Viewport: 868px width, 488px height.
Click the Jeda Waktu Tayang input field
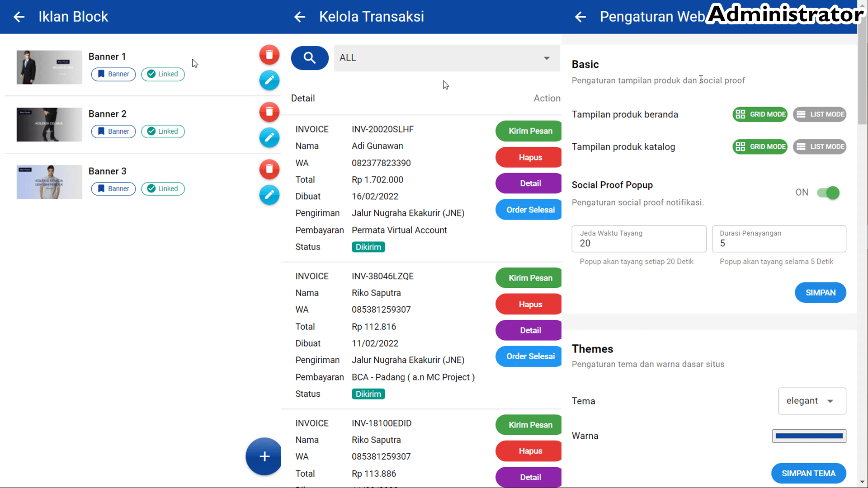click(x=638, y=239)
